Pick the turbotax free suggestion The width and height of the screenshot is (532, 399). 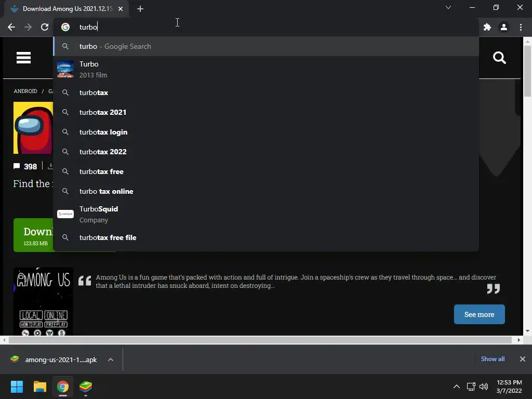pos(265,171)
